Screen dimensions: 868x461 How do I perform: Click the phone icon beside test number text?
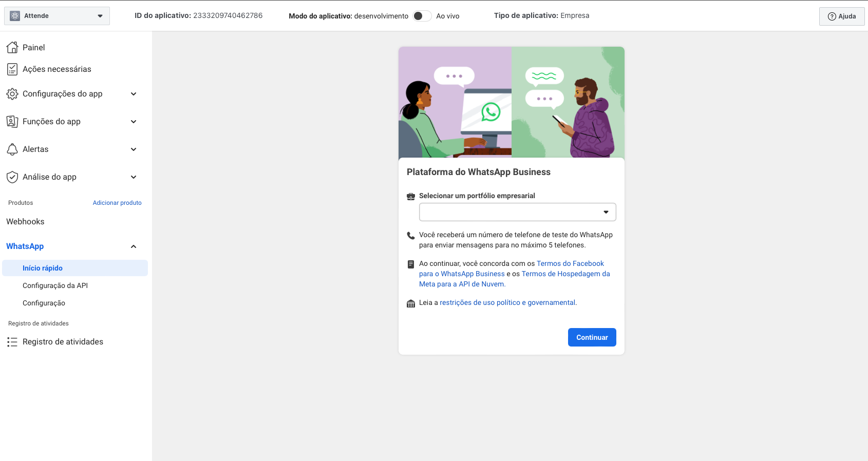[x=411, y=236]
